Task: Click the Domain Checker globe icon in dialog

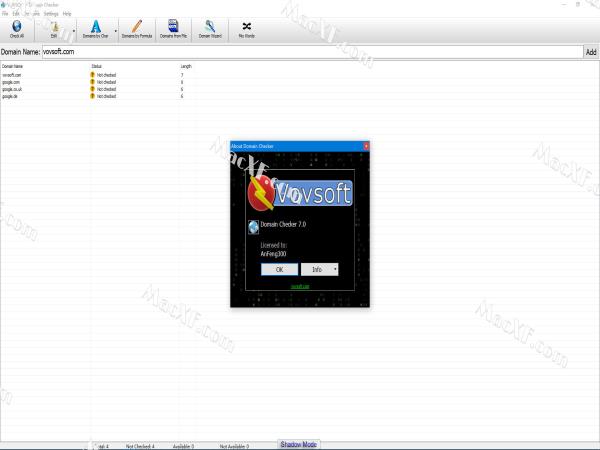Action: coord(253,227)
